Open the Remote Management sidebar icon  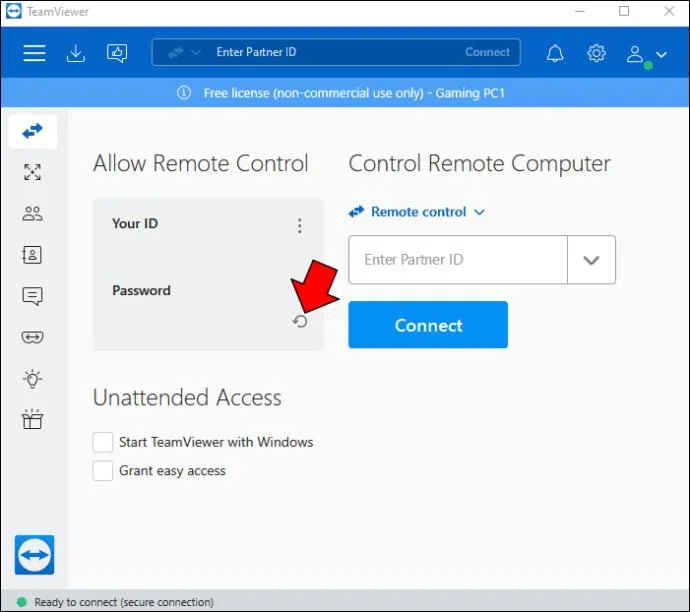click(33, 172)
